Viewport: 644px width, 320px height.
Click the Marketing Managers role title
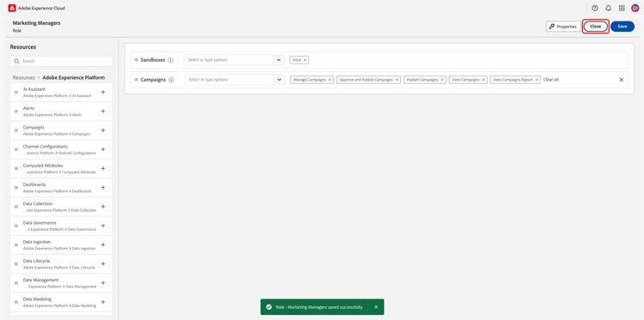click(x=37, y=23)
